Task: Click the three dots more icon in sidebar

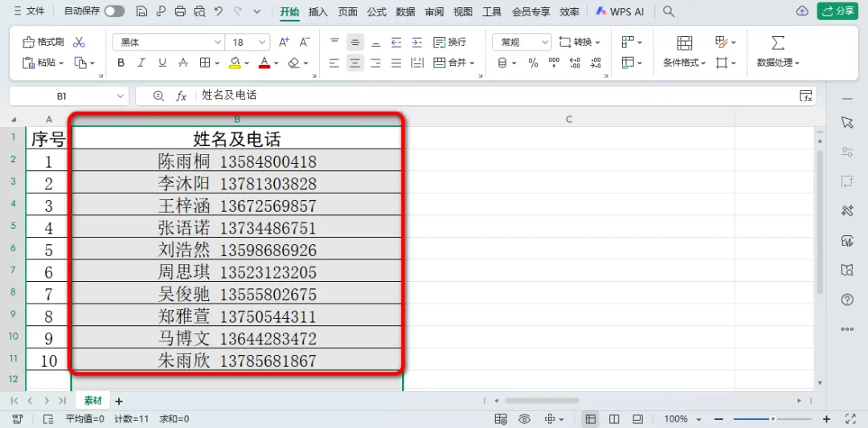Action: tap(847, 329)
